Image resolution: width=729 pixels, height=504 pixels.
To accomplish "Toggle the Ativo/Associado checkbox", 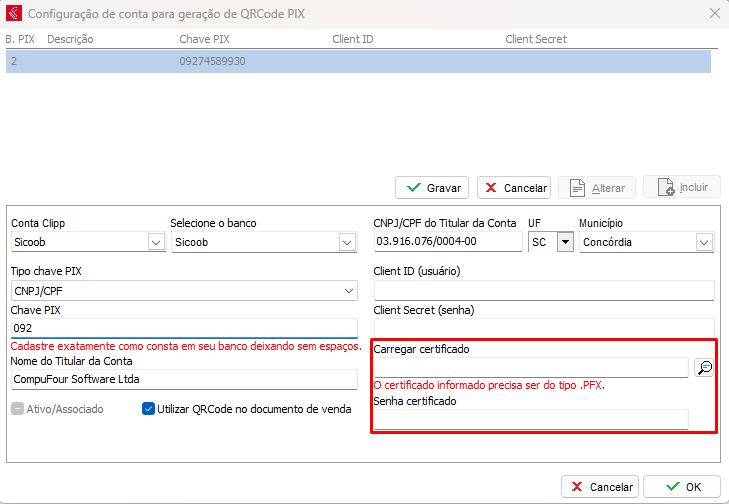I will point(17,408).
